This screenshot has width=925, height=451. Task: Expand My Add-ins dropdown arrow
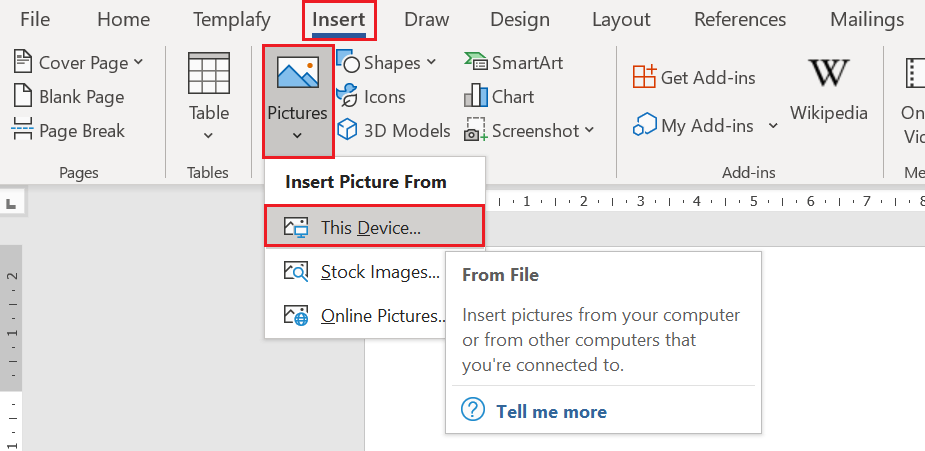(773, 126)
